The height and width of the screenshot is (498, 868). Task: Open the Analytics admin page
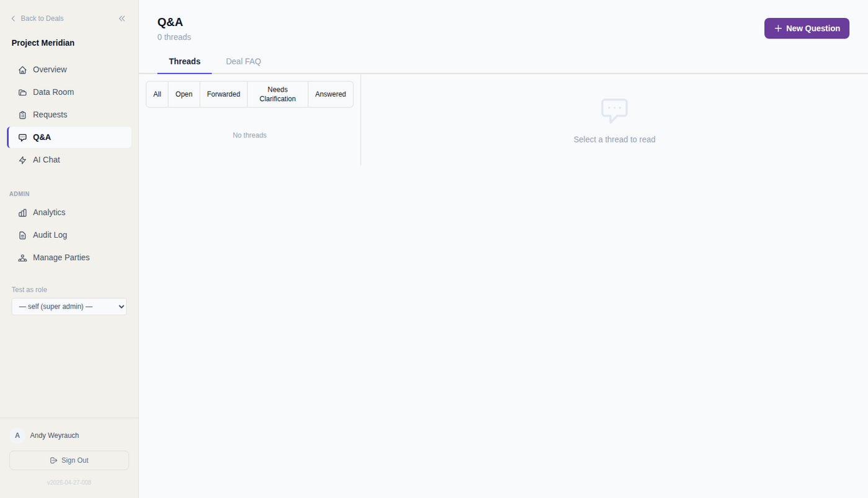(69, 212)
